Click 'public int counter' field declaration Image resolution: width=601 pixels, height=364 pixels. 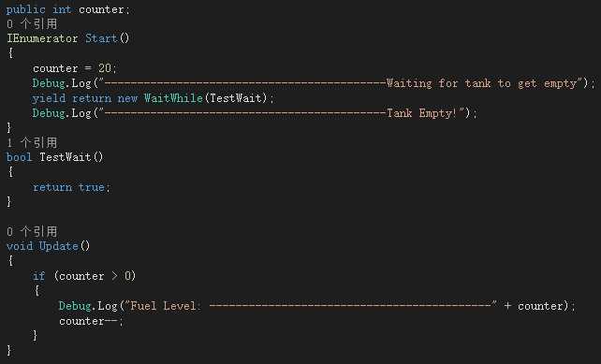tap(68, 9)
